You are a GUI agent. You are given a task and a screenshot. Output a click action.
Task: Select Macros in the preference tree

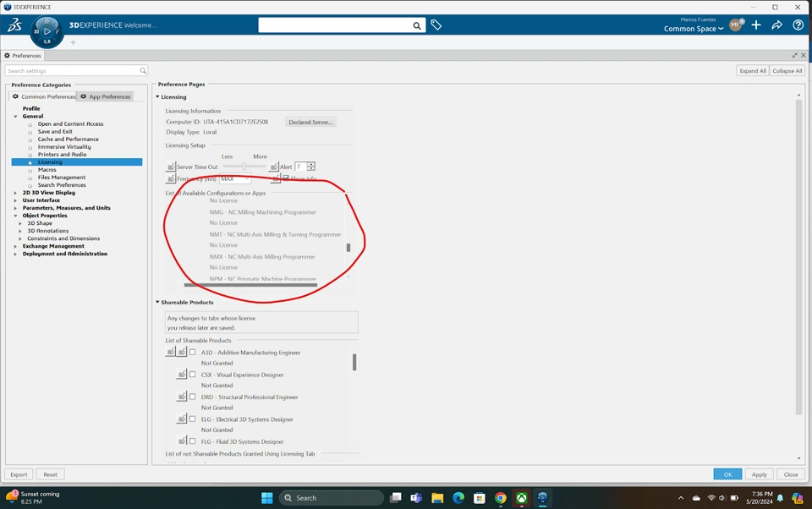[47, 169]
